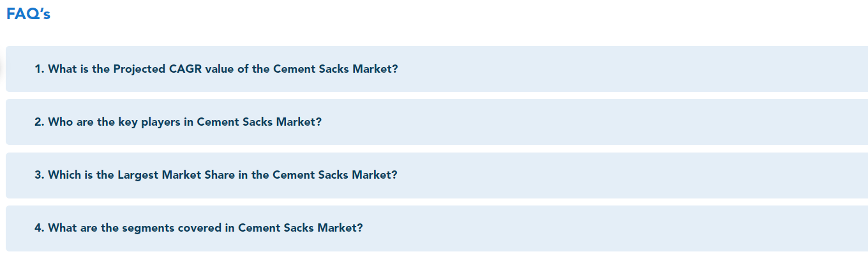Show answer about Cement Sacks CAGR

click(x=437, y=69)
